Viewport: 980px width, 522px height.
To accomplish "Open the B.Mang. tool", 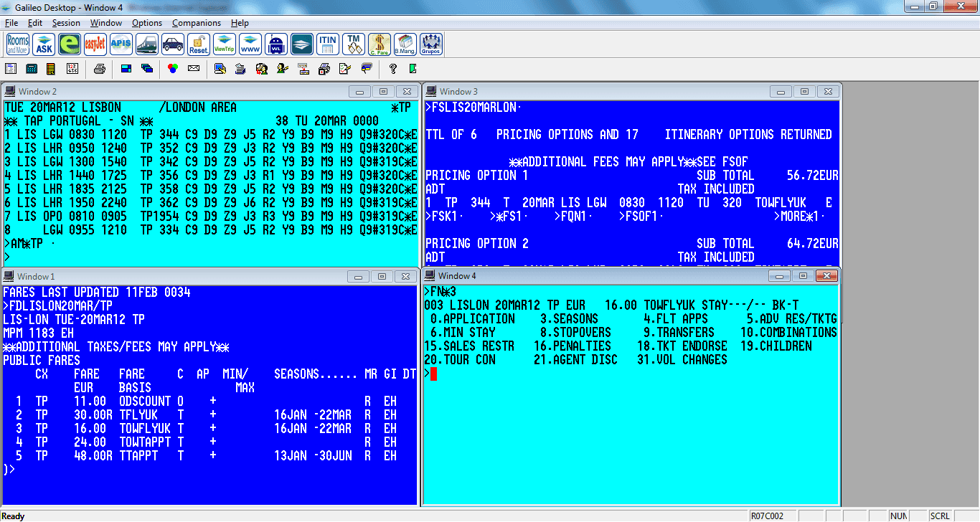I will click(405, 44).
